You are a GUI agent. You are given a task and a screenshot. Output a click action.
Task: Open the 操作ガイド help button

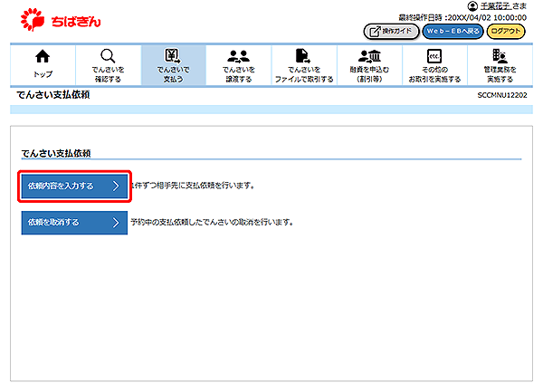point(389,31)
